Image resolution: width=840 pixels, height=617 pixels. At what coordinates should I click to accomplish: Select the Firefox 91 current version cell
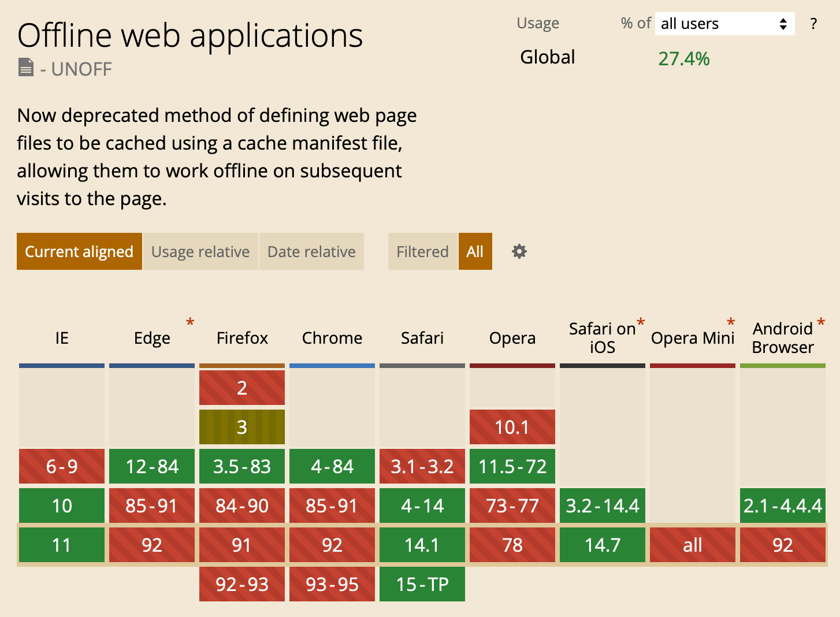coord(242,545)
